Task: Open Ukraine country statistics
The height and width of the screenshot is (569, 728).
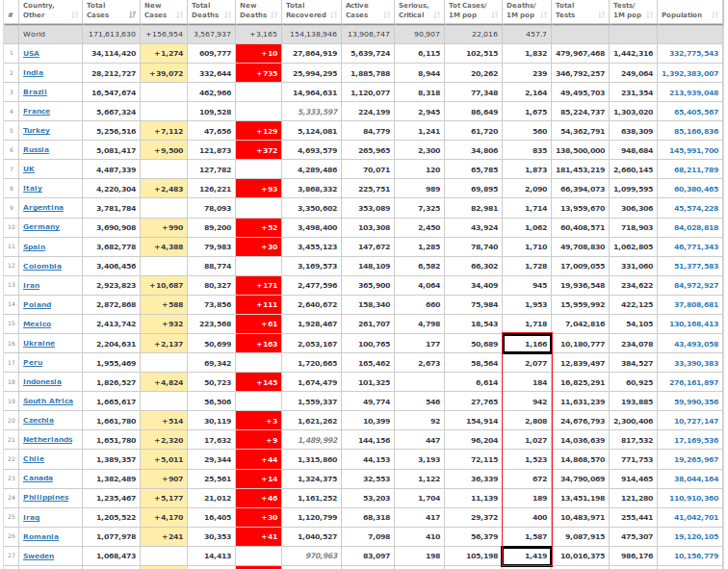Action: [x=39, y=344]
